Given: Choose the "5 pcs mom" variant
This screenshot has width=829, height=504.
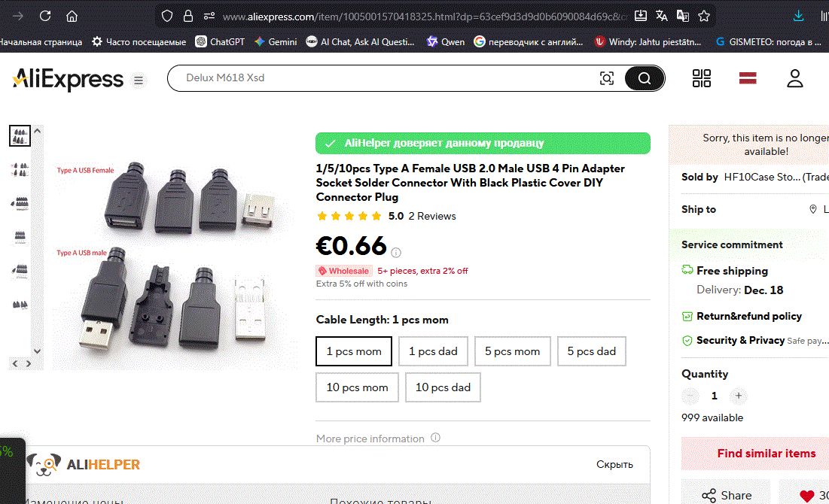Looking at the screenshot, I should (512, 351).
